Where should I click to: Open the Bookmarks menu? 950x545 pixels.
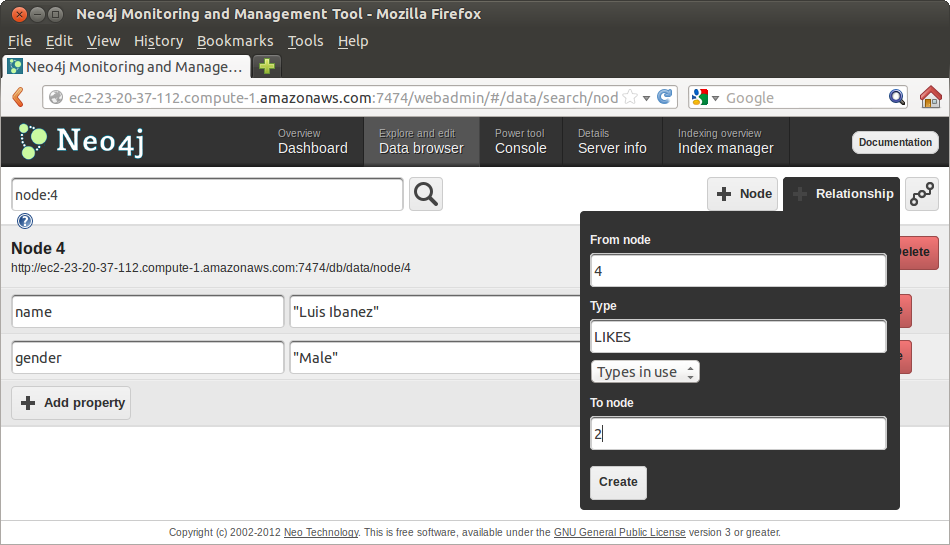click(x=235, y=41)
